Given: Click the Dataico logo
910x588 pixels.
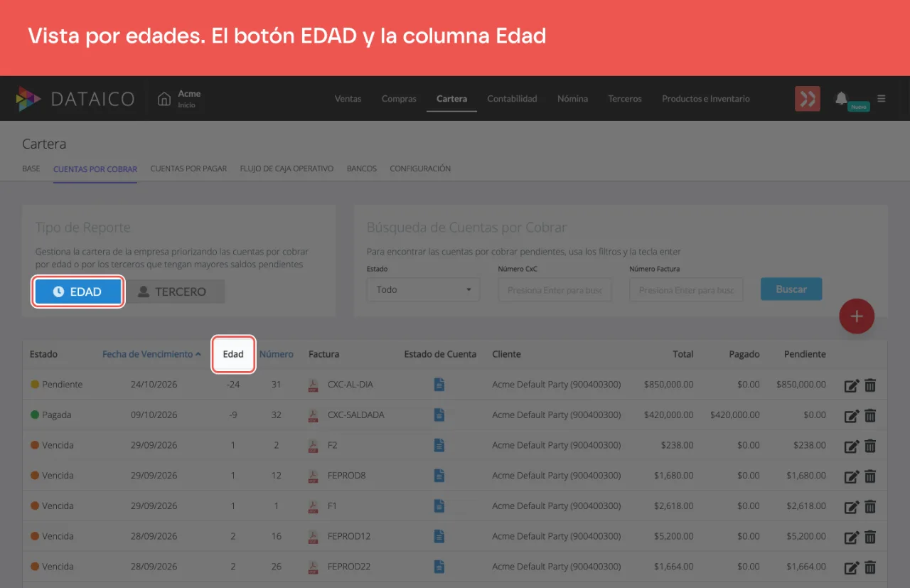Looking at the screenshot, I should pyautogui.click(x=75, y=99).
